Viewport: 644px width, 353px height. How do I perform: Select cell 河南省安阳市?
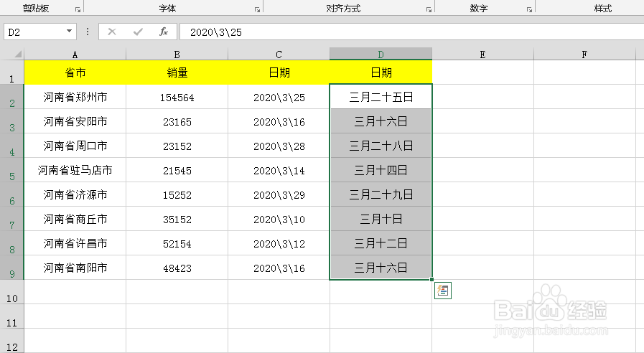click(75, 121)
